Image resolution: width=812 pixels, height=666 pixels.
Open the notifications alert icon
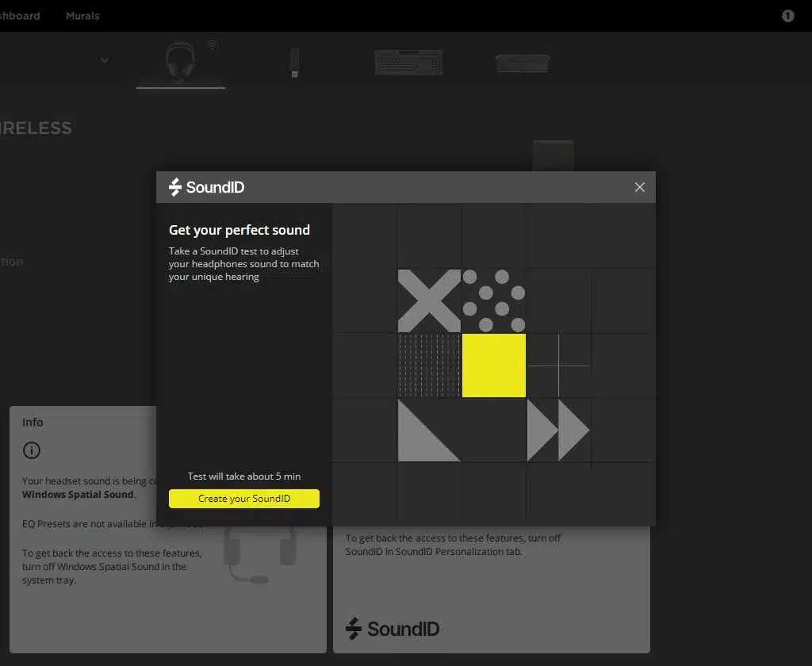[x=787, y=16]
